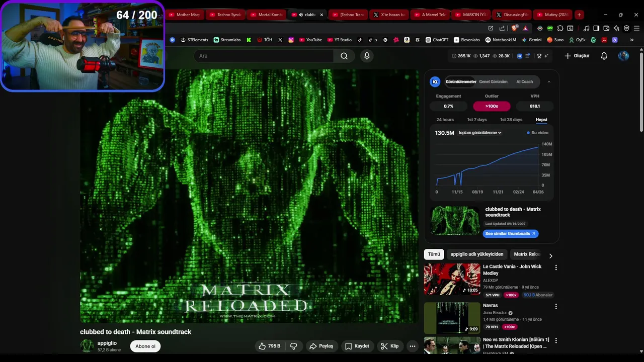Share the video via Paylaş

click(321, 346)
